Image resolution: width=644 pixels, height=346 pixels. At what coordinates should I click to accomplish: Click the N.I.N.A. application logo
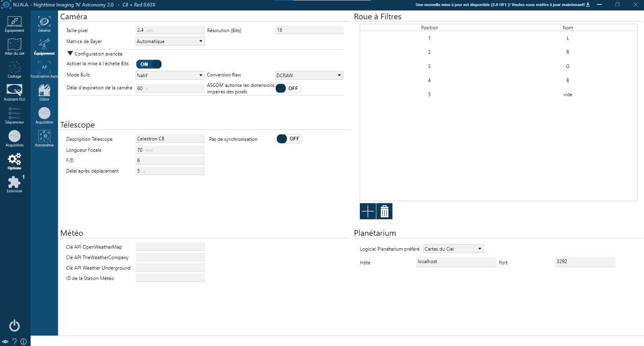(6, 5)
